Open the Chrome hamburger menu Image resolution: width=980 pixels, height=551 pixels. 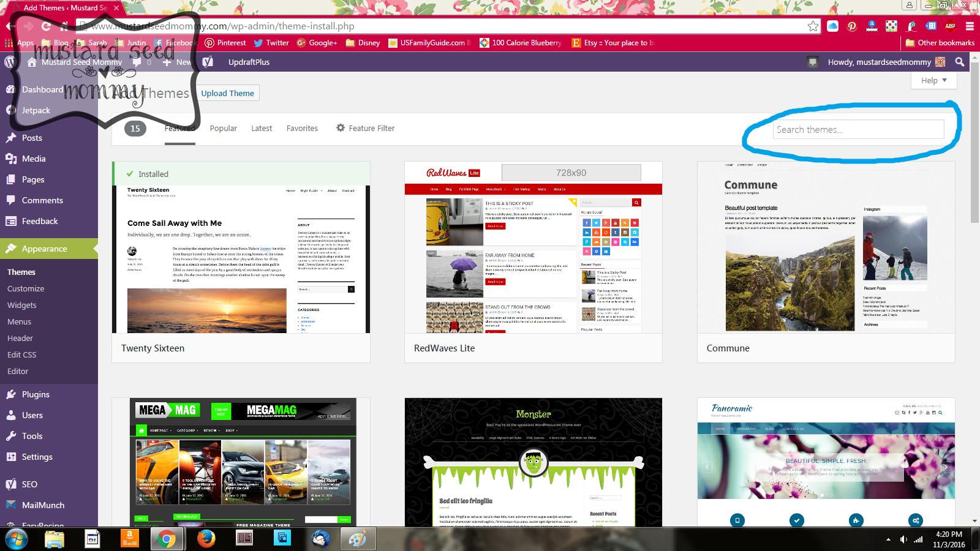[x=970, y=26]
